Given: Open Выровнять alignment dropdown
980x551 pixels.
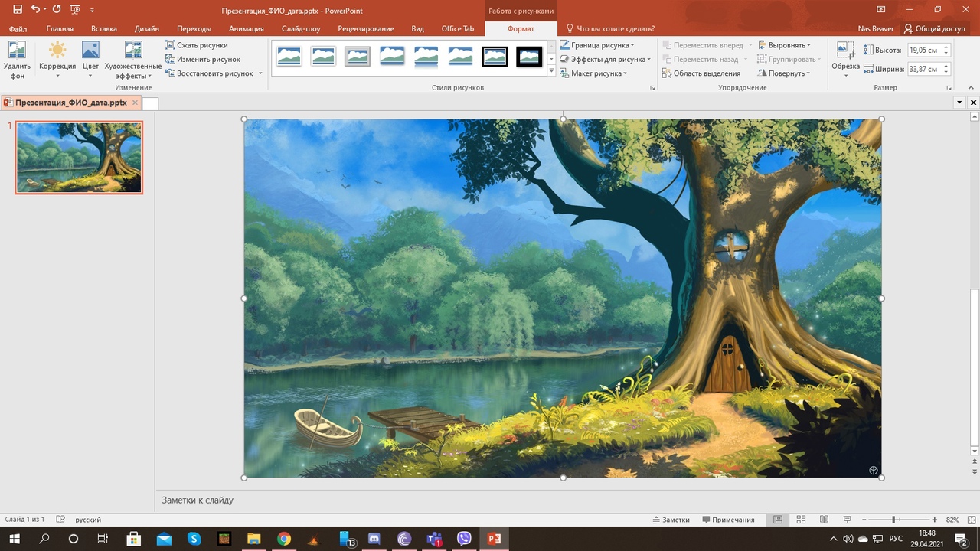Looking at the screenshot, I should coord(784,45).
